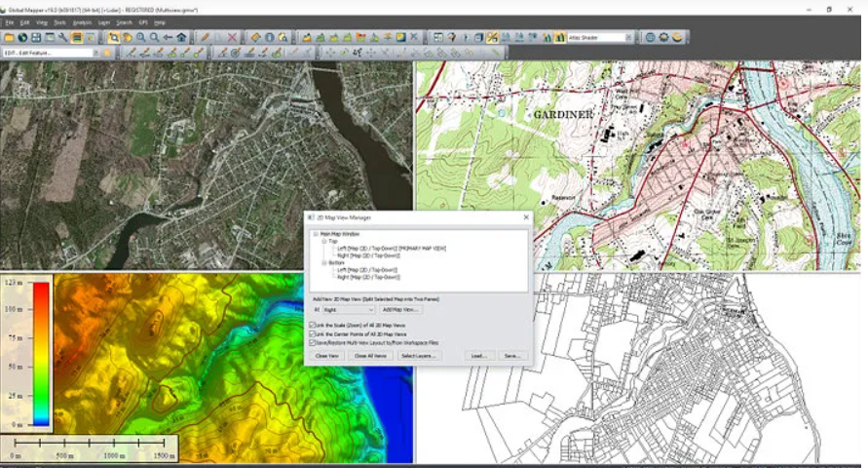Click the Select Layers button
This screenshot has height=468, width=868.
[x=419, y=356]
